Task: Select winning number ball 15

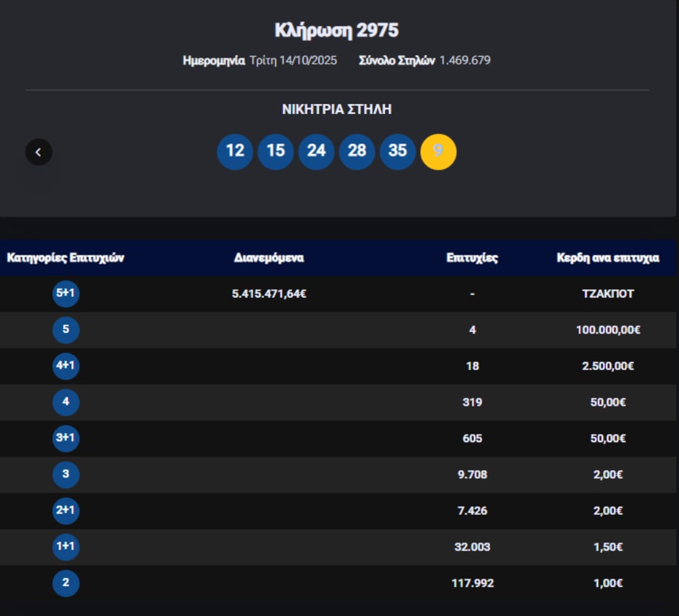Action: click(276, 151)
